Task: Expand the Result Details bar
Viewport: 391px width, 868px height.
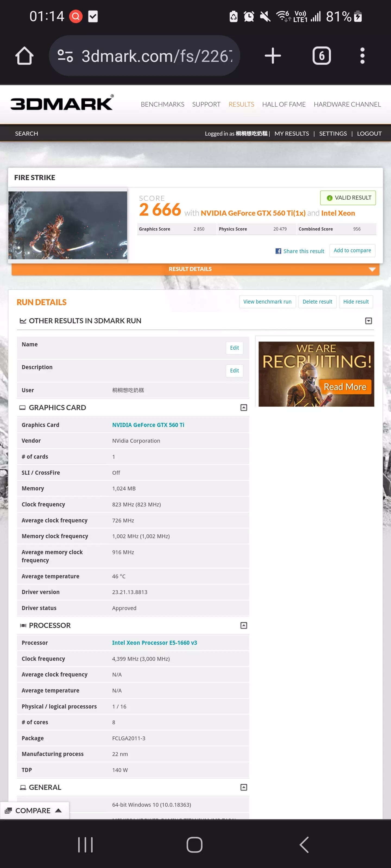Action: (195, 269)
